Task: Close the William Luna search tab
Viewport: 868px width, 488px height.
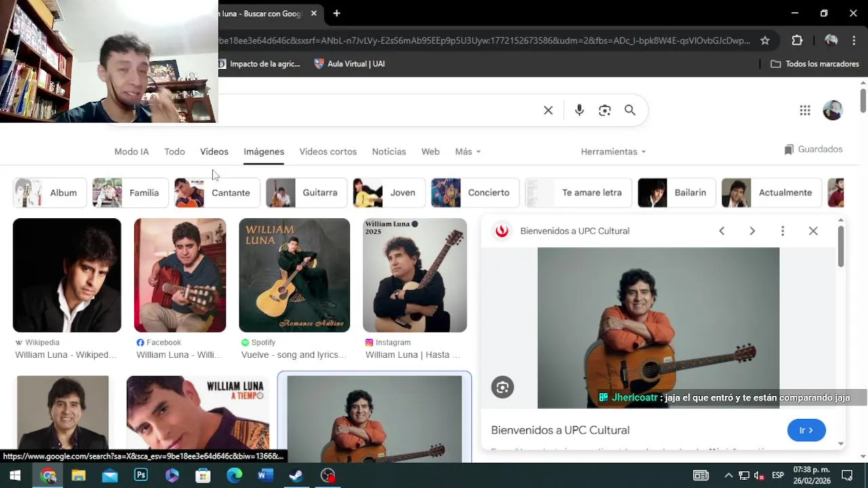Action: 314,14
